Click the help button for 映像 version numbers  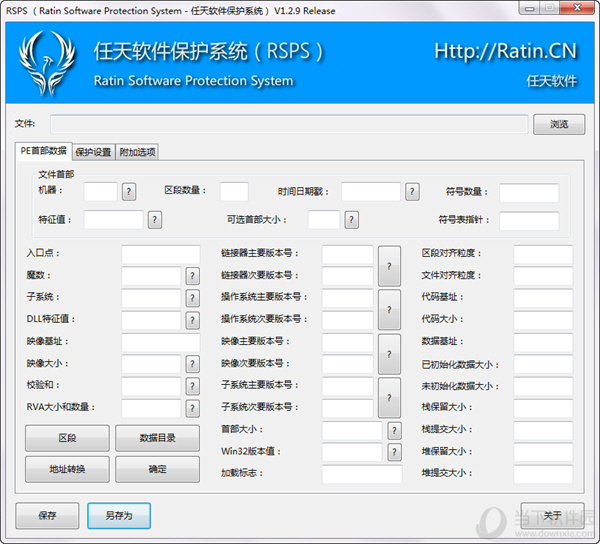pyautogui.click(x=389, y=354)
